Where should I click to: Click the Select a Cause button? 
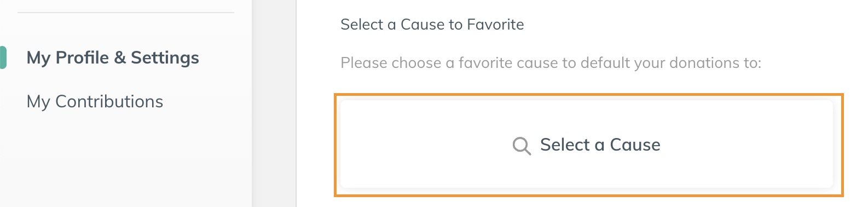pos(587,145)
